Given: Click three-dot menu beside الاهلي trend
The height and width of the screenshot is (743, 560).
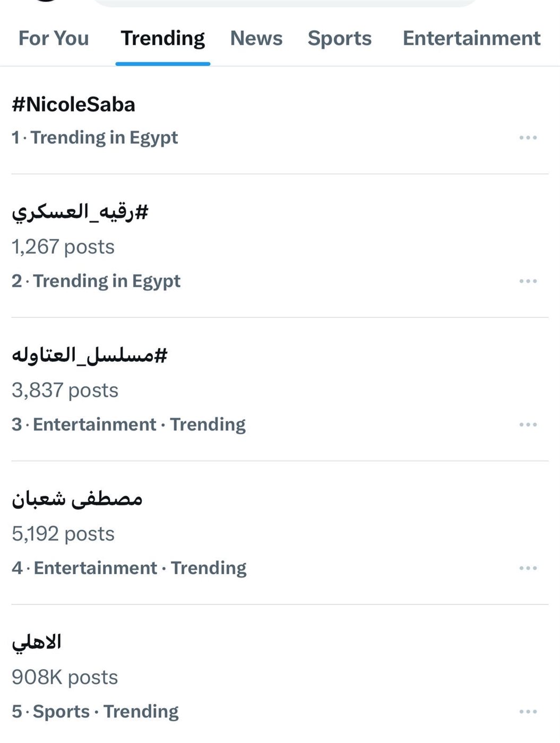Looking at the screenshot, I should click(528, 712).
